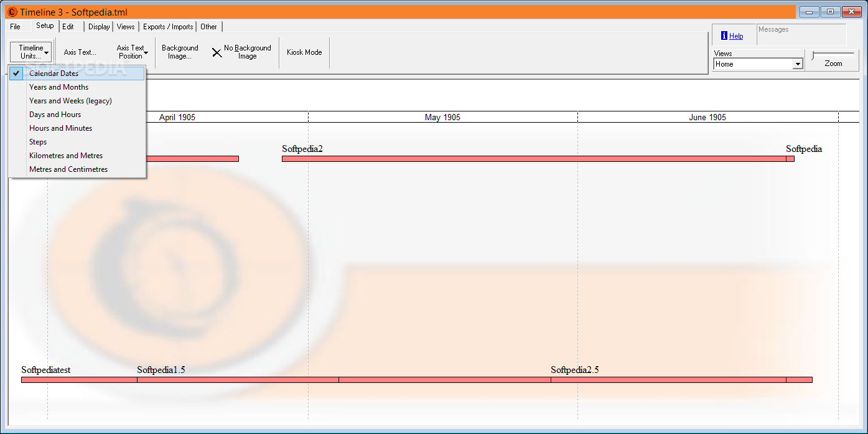Switch to the Exports / Imports tab

click(x=168, y=27)
